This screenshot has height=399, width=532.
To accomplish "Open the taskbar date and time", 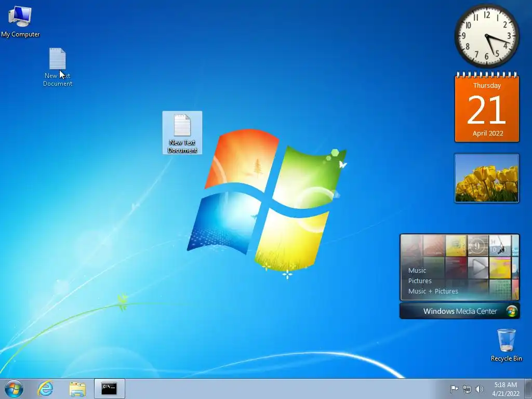I will tap(506, 389).
